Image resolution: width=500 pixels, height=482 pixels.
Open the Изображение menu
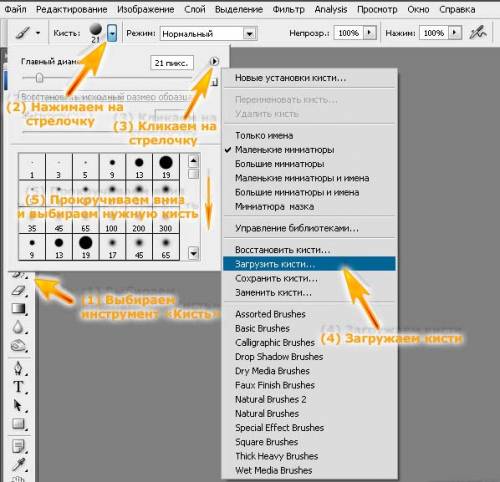pyautogui.click(x=146, y=9)
